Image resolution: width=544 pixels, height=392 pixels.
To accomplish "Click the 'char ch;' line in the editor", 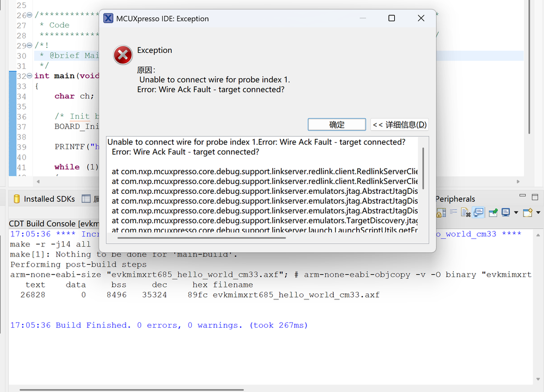I will pos(74,96).
